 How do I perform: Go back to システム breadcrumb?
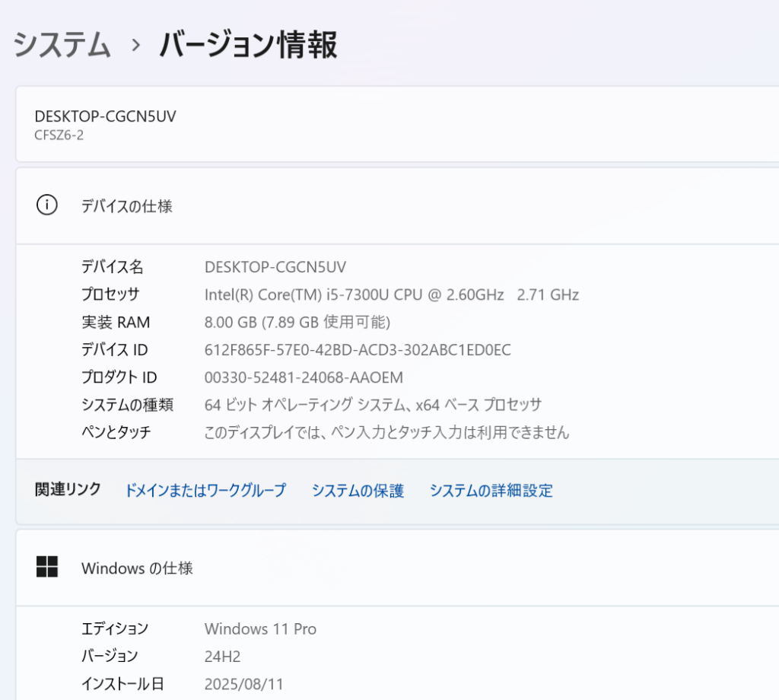(62, 44)
